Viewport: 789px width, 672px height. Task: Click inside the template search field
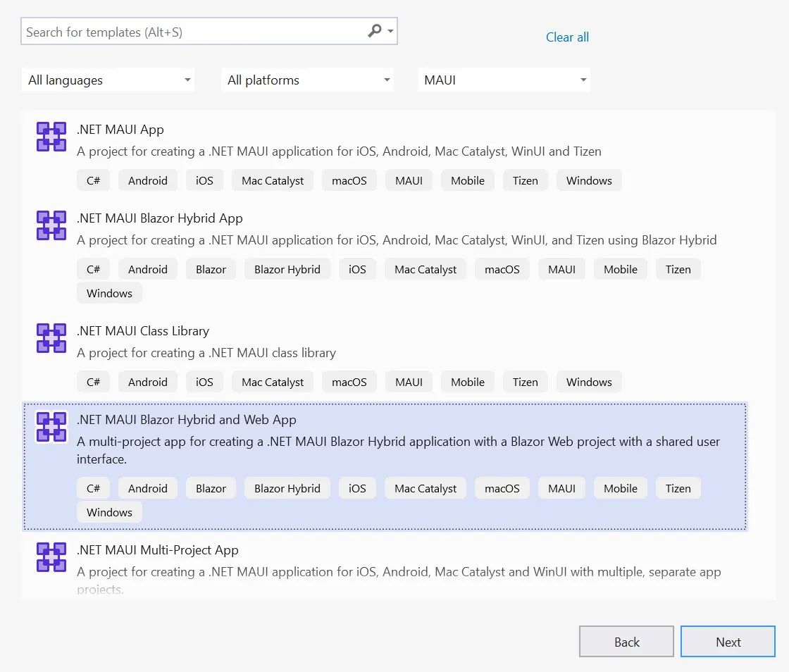176,31
